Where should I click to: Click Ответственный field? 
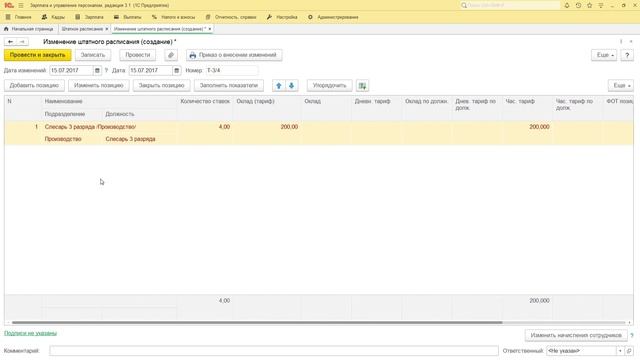[581, 351]
